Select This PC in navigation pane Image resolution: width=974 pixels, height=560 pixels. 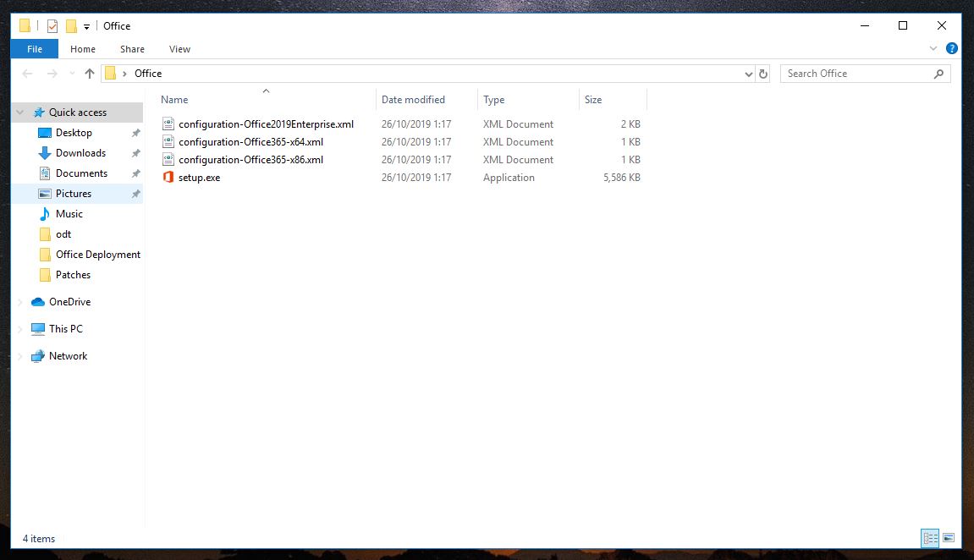(x=65, y=329)
